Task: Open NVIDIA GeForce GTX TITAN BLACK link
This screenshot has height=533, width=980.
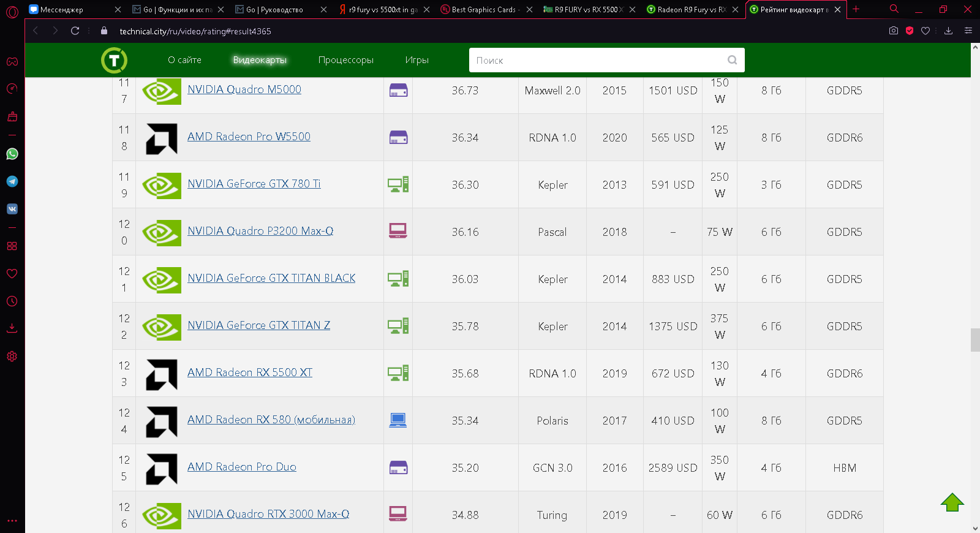Action: pyautogui.click(x=271, y=278)
